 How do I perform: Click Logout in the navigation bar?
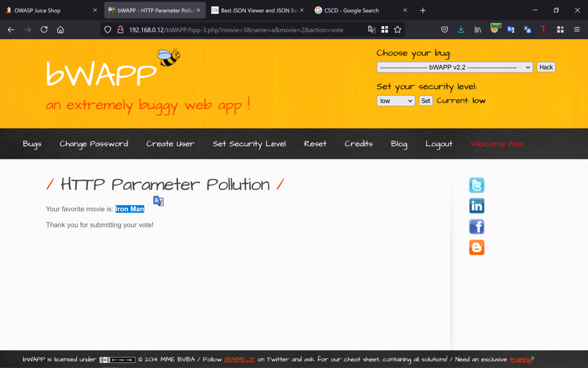(439, 144)
